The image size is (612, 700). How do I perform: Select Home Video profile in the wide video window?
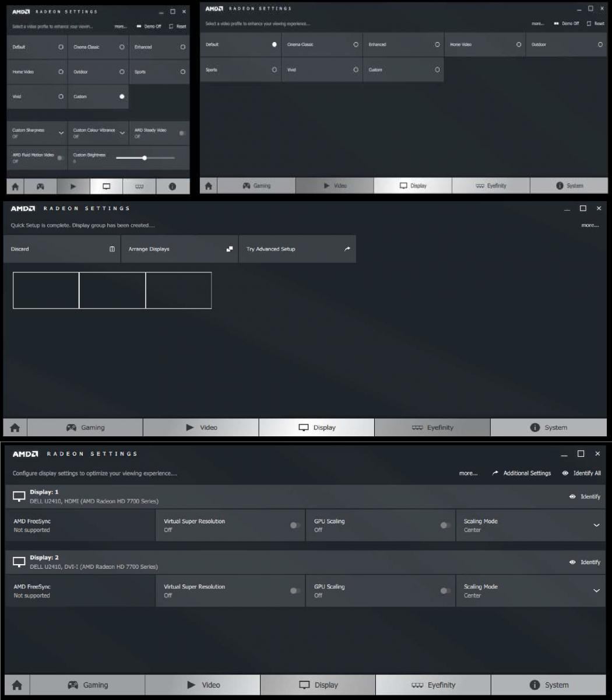(x=485, y=44)
